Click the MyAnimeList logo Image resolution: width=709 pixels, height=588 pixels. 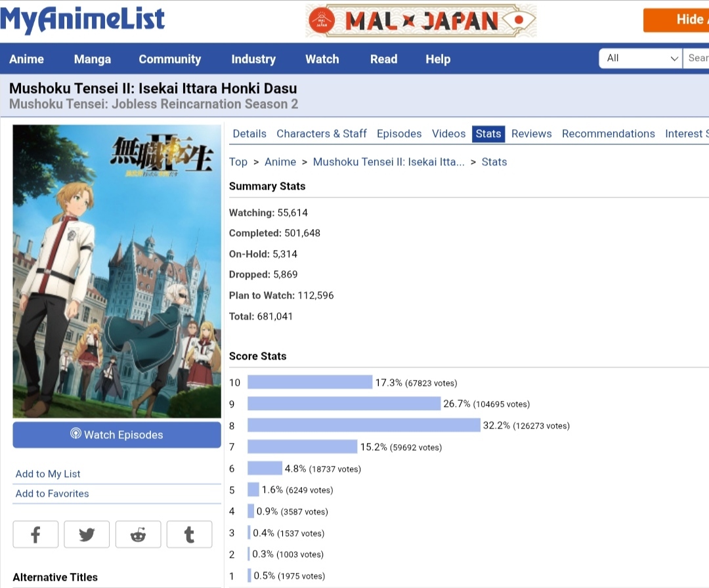tap(83, 20)
